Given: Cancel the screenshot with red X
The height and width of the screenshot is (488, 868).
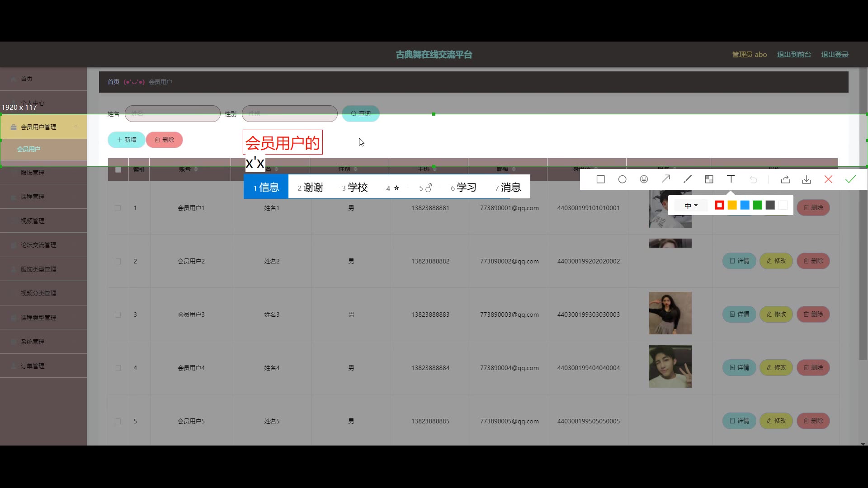Looking at the screenshot, I should click(828, 179).
